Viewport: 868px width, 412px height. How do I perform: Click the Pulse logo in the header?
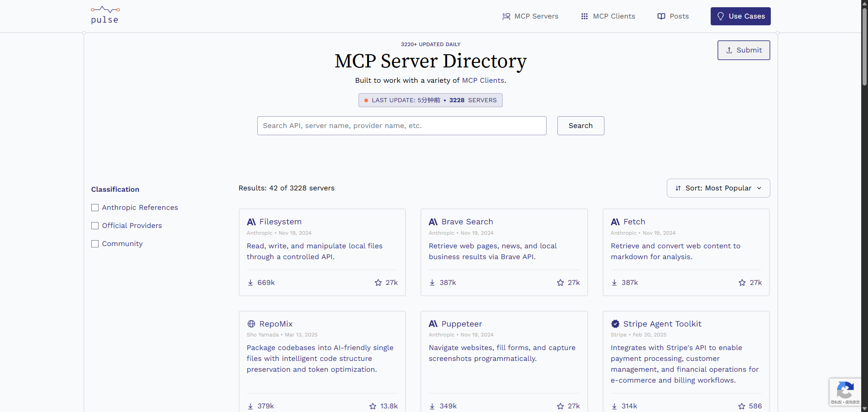coord(105,15)
